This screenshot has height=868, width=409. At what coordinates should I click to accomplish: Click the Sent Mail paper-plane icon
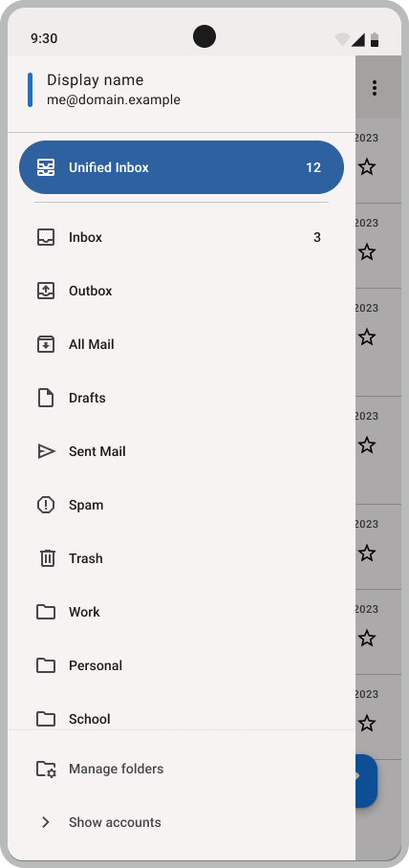(x=46, y=451)
